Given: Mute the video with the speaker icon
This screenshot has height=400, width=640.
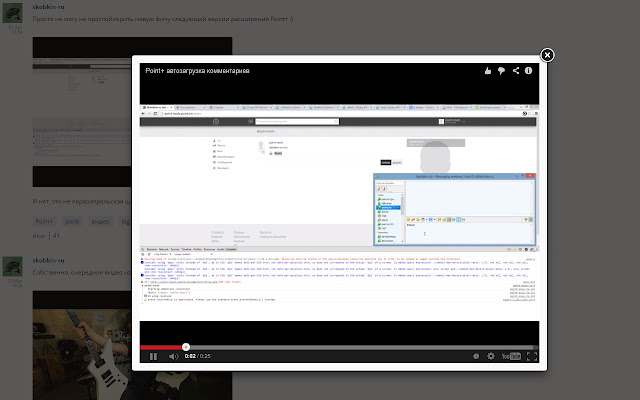Looking at the screenshot, I should (173, 356).
